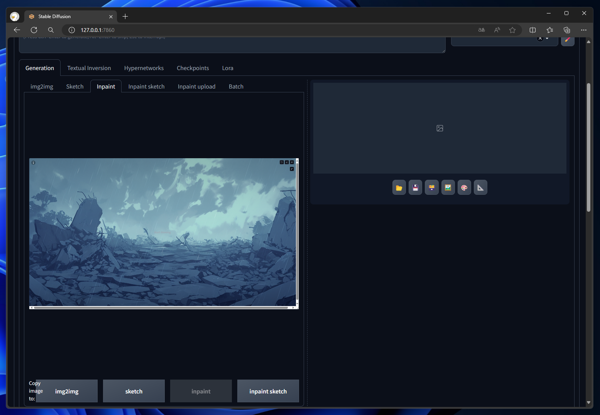Viewport: 600px width, 415px height.
Task: Select the Inpaint upload sub-tab
Action: pos(197,86)
